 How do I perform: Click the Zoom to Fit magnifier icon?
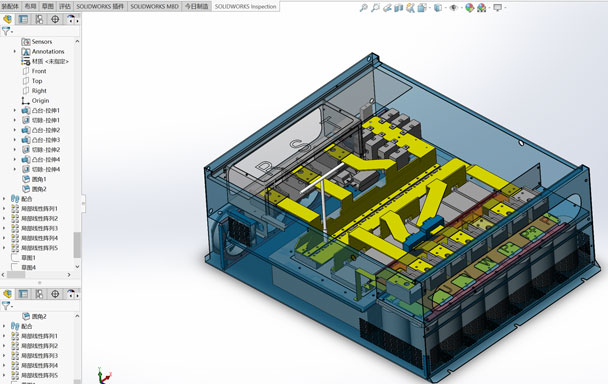363,7
